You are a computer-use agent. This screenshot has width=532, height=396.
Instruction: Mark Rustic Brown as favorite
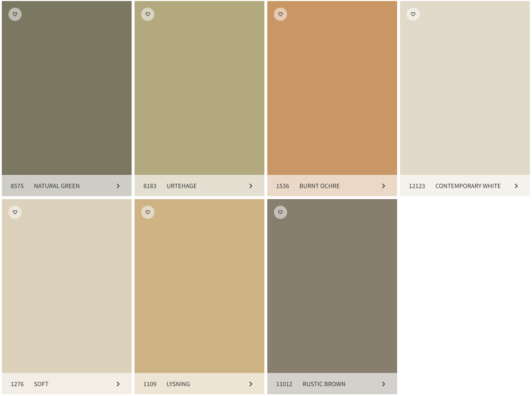click(280, 212)
